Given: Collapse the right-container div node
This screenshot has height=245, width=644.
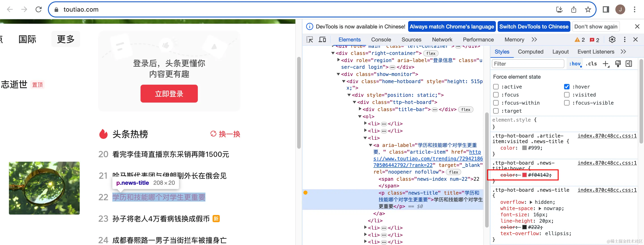Looking at the screenshot, I should [333, 53].
